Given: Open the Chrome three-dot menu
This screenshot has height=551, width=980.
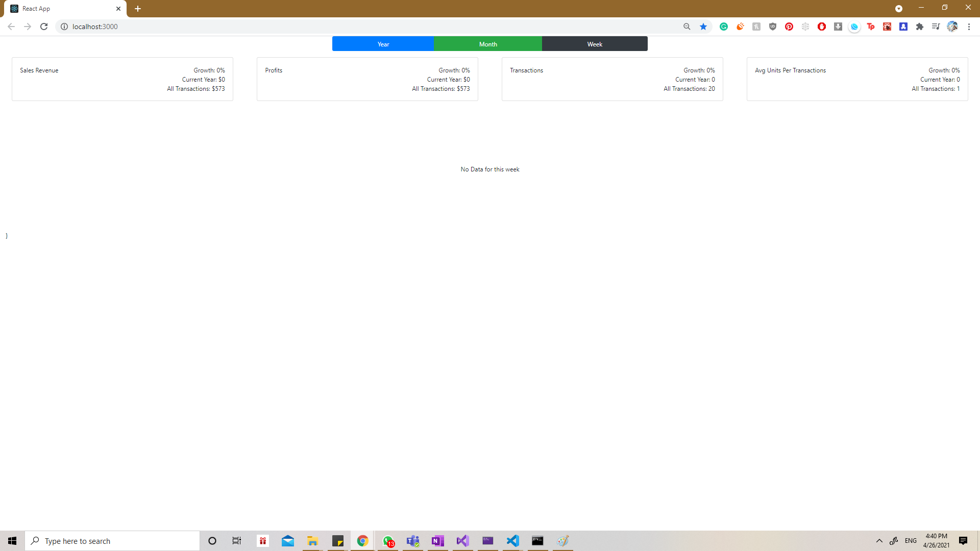Looking at the screenshot, I should pos(969,27).
